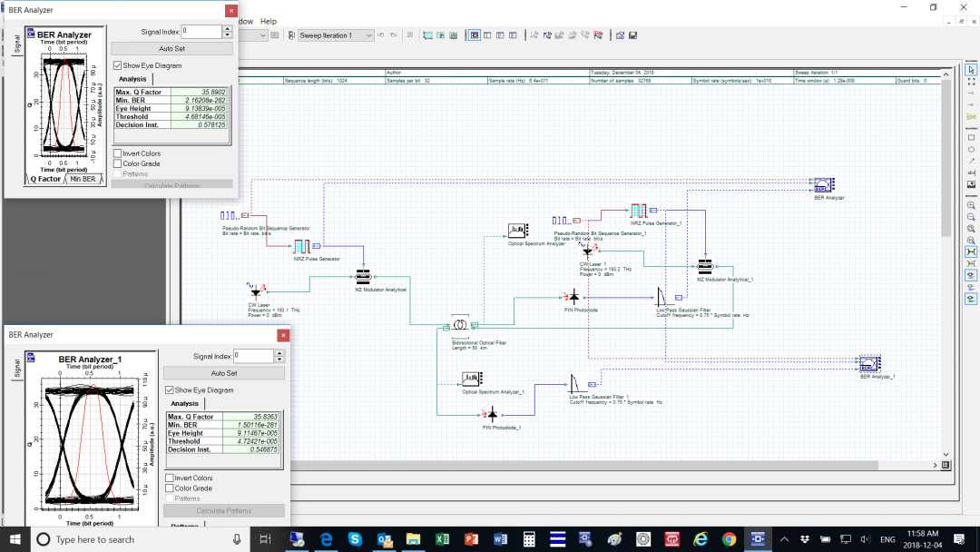Open the layout selection combo box on the toolbar
Viewport: 980px width, 552px height.
click(262, 34)
